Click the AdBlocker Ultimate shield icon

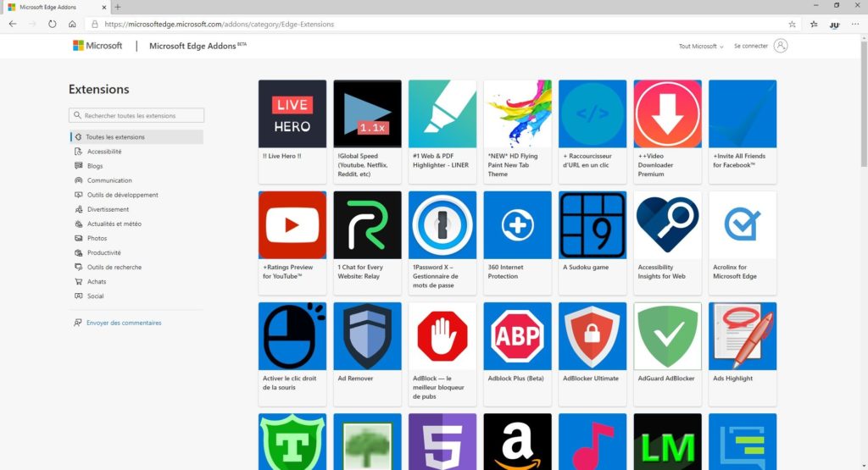coord(593,336)
